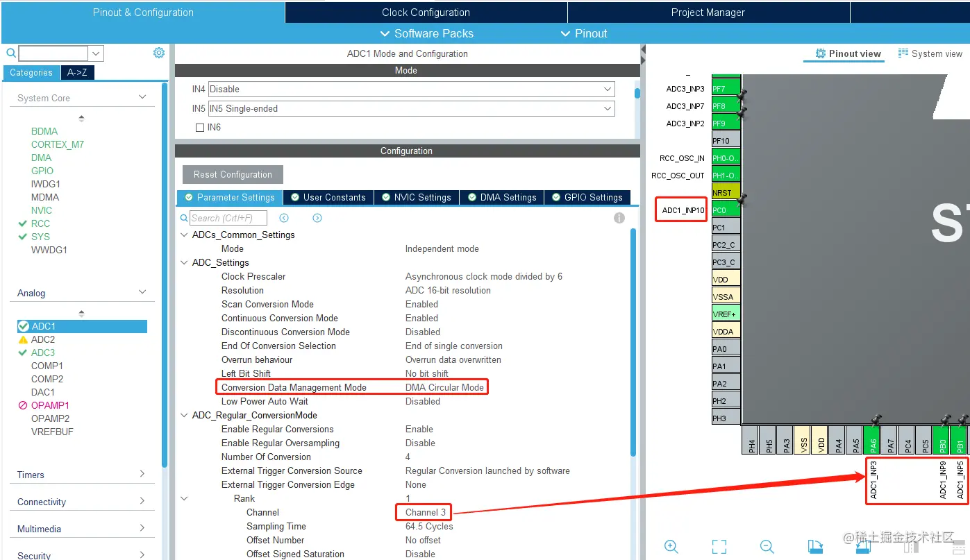
Task: Expand the Timers category
Action: [x=142, y=475]
